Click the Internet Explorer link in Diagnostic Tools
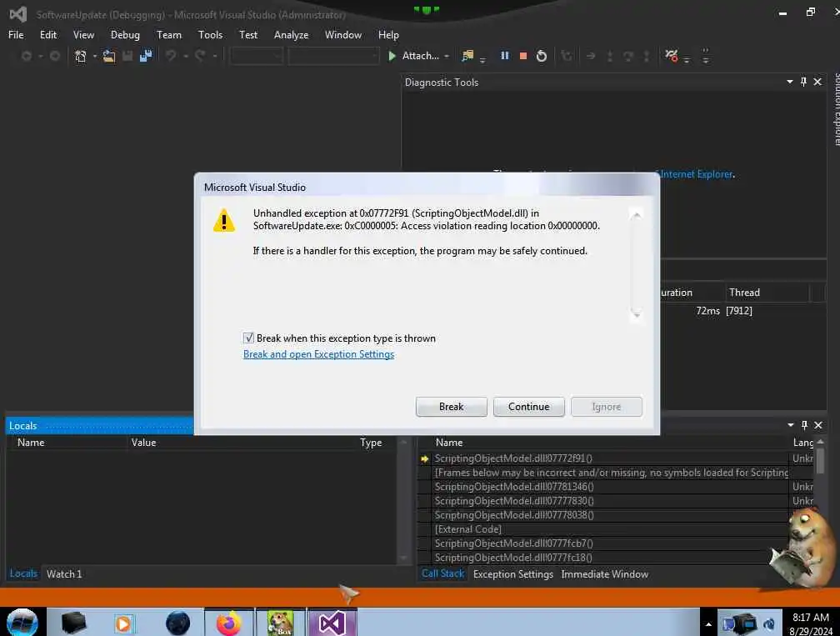 click(697, 174)
